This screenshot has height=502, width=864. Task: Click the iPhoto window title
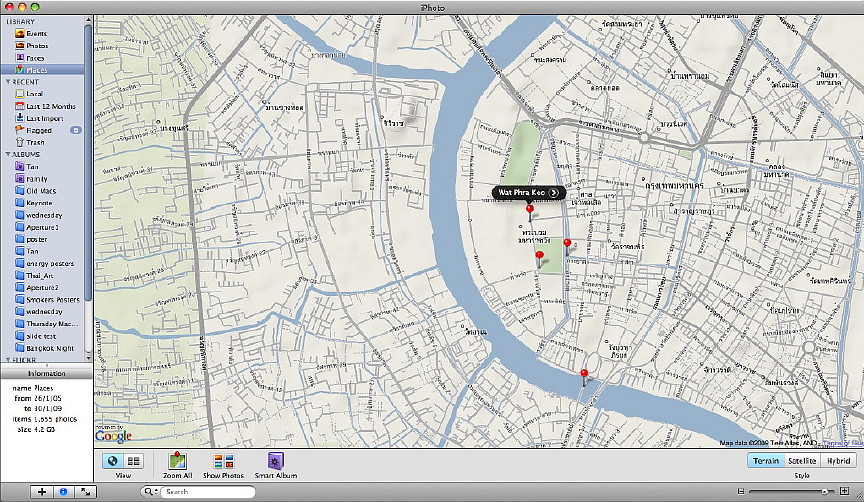click(x=431, y=8)
